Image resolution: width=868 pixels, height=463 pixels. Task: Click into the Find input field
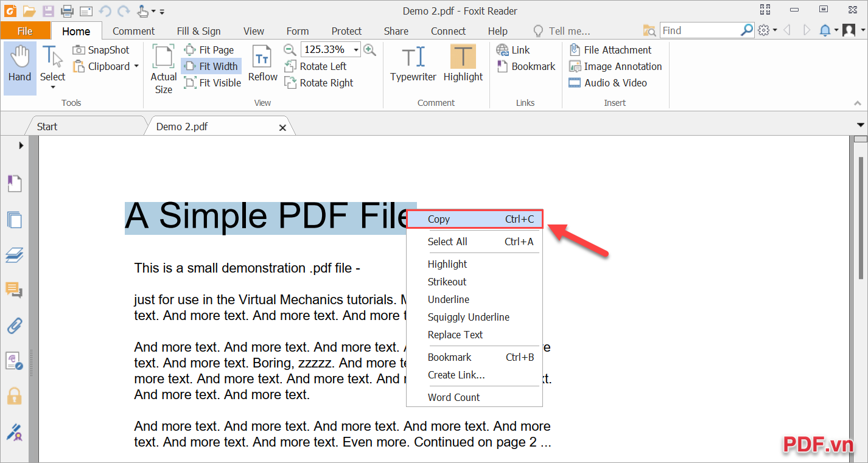[701, 30]
